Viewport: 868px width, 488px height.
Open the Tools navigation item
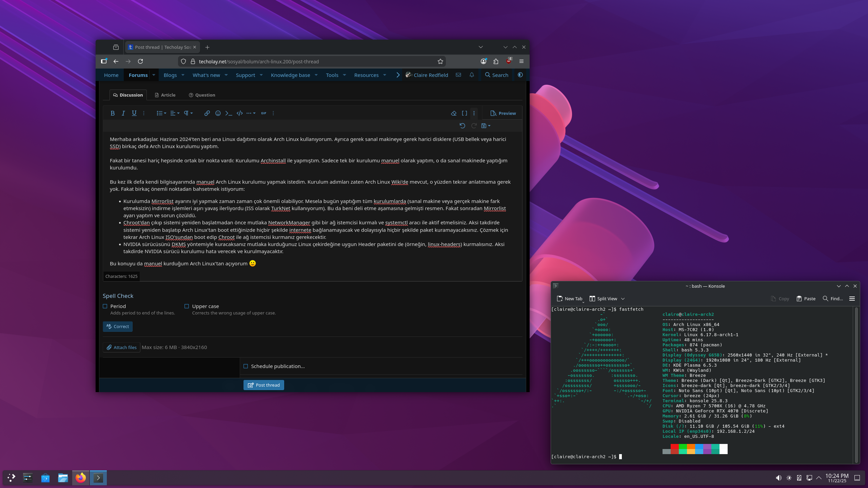pyautogui.click(x=332, y=75)
